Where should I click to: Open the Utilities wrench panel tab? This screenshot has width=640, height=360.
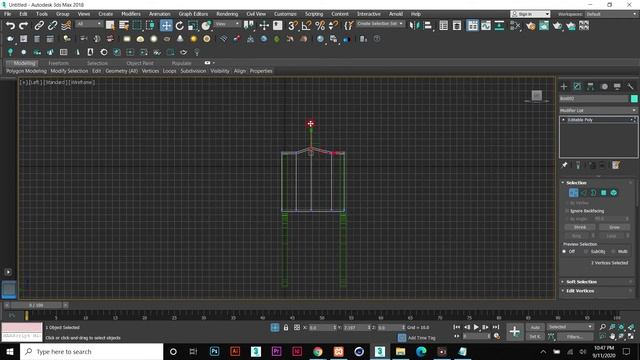(630, 86)
